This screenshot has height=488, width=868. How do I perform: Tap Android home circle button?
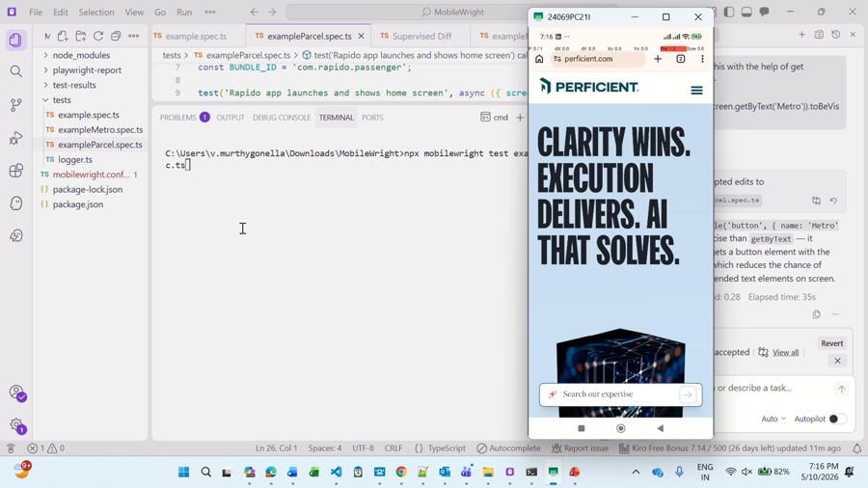(620, 428)
